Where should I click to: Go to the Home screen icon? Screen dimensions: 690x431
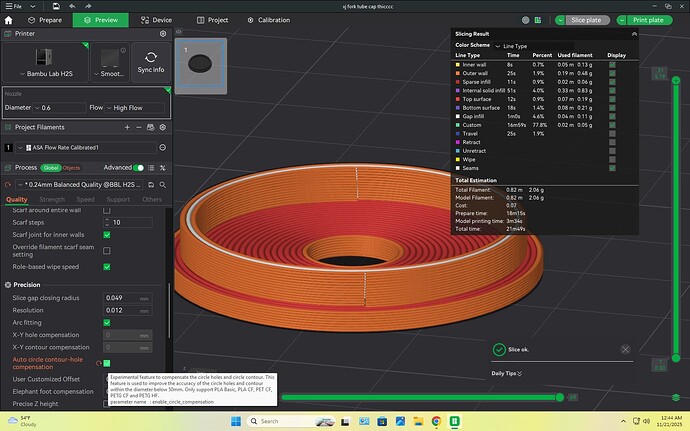[8, 20]
